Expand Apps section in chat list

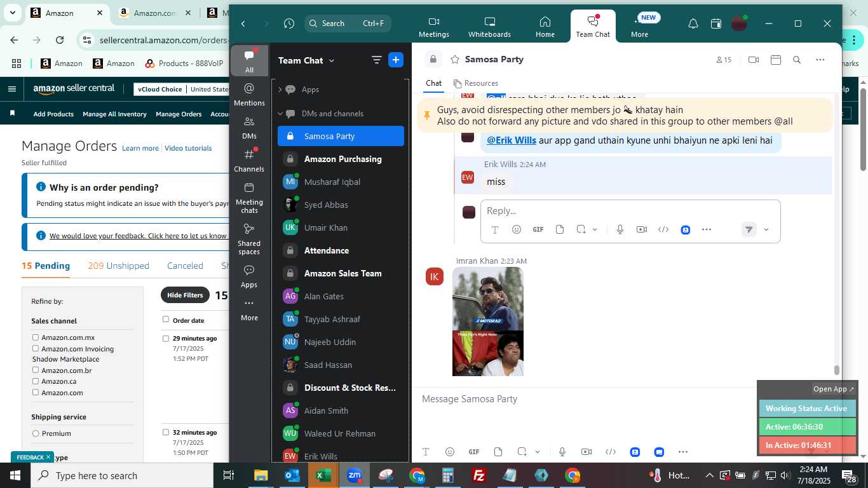(x=280, y=90)
